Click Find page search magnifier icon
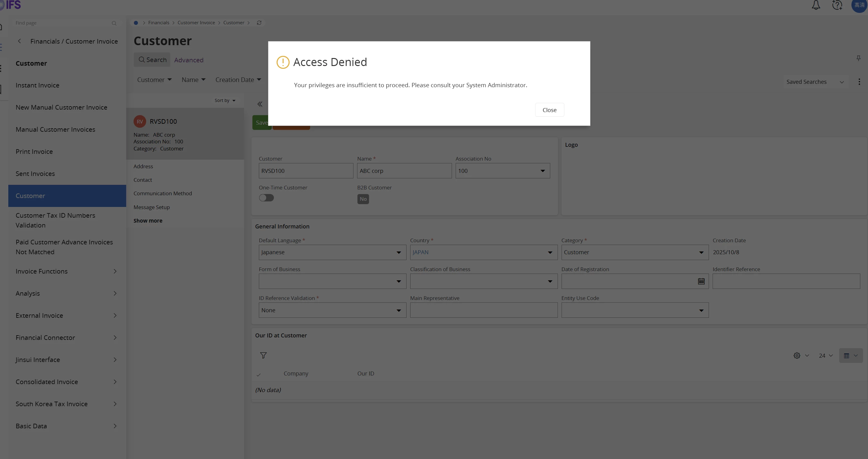The width and height of the screenshot is (868, 459). click(x=114, y=23)
